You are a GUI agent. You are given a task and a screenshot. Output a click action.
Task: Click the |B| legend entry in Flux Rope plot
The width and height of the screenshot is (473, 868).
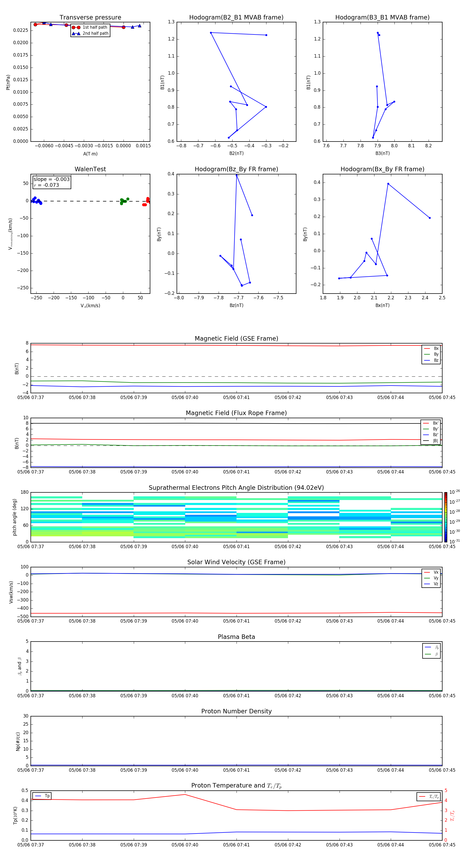tap(431, 441)
